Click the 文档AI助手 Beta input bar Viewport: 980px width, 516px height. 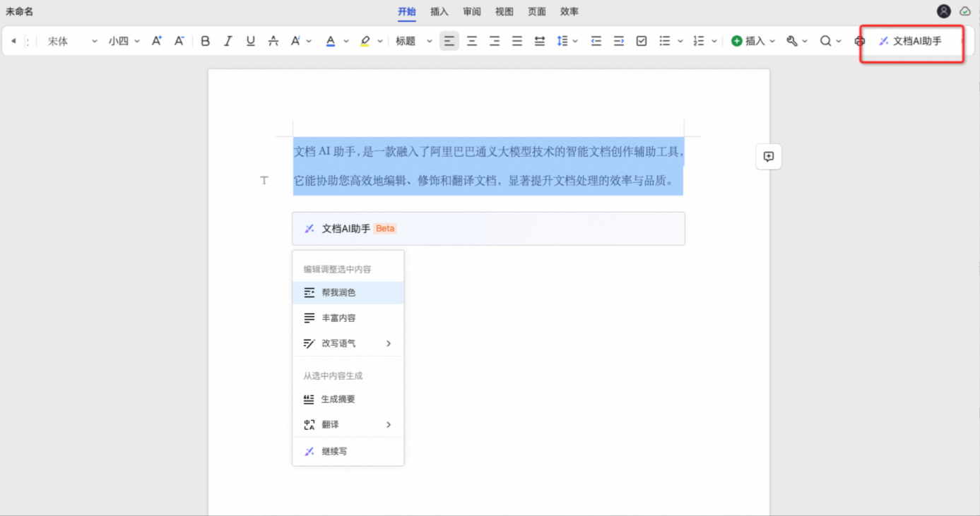coord(488,229)
